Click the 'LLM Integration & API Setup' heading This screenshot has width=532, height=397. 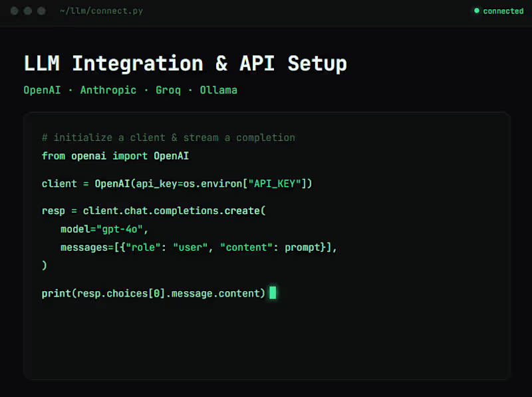click(x=186, y=63)
